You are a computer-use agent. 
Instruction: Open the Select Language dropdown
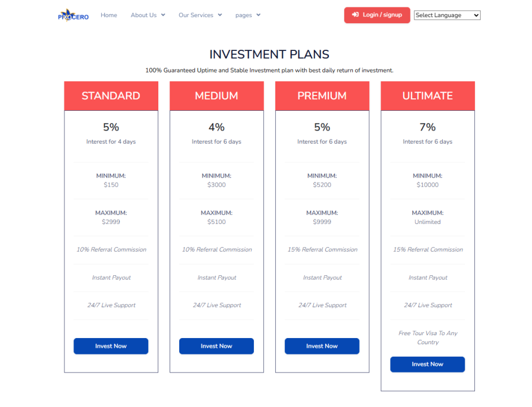pos(447,15)
